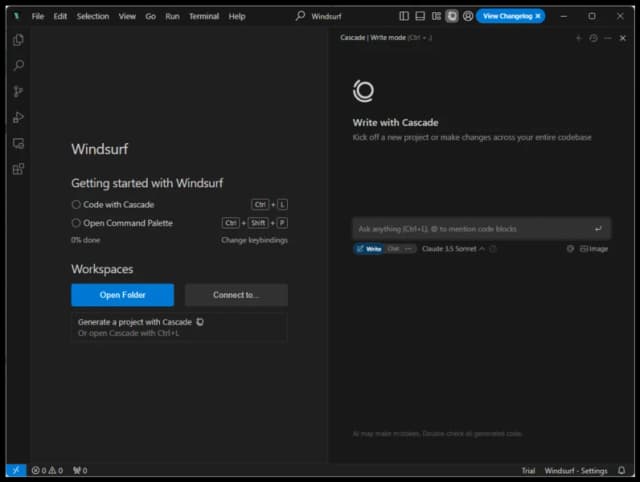Select the Code with Cascade step radio

tap(76, 204)
